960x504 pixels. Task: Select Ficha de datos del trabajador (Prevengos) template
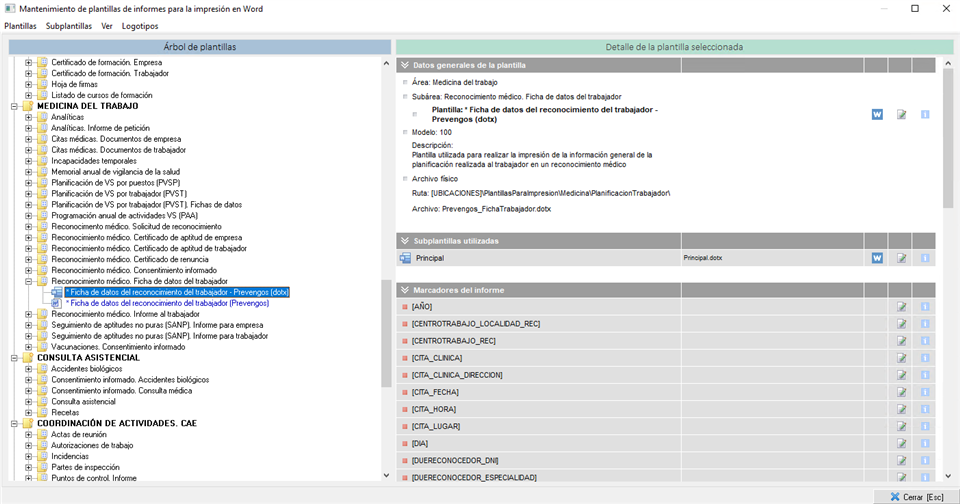point(167,303)
